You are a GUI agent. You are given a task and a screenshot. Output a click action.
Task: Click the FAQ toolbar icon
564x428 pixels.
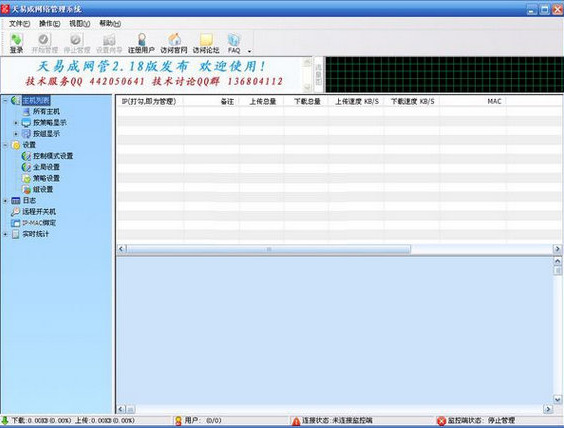pos(234,43)
